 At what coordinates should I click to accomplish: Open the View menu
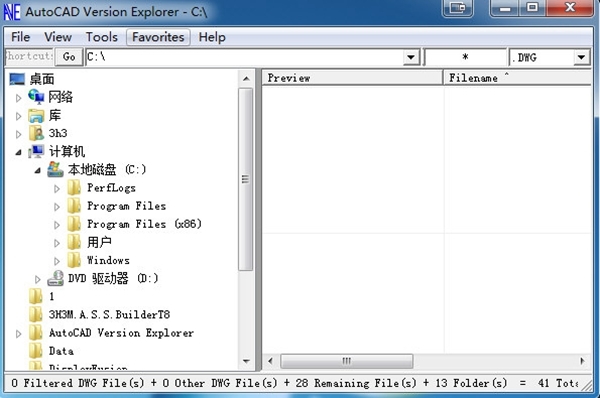(58, 37)
